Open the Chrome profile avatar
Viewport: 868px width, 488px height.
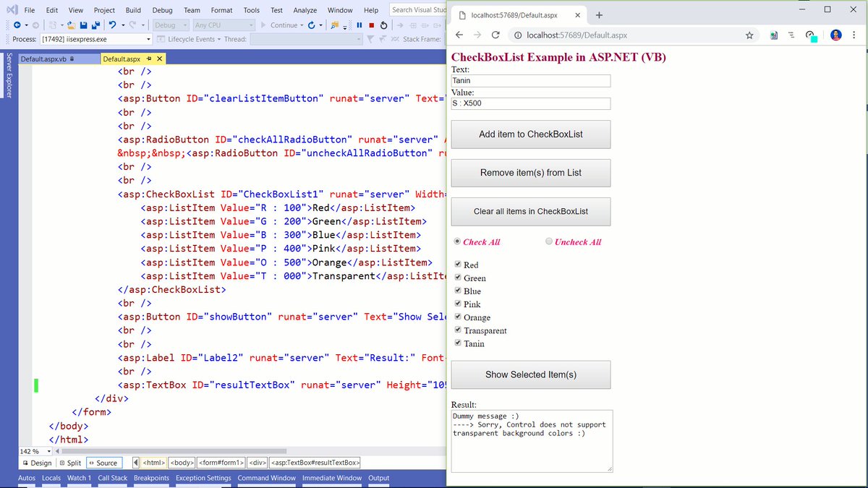coord(835,35)
